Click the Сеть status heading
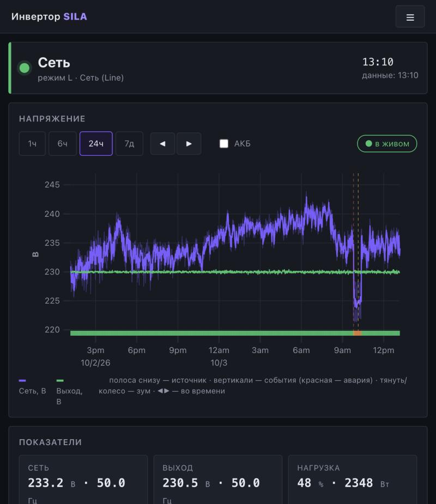The width and height of the screenshot is (436, 504). click(x=54, y=63)
